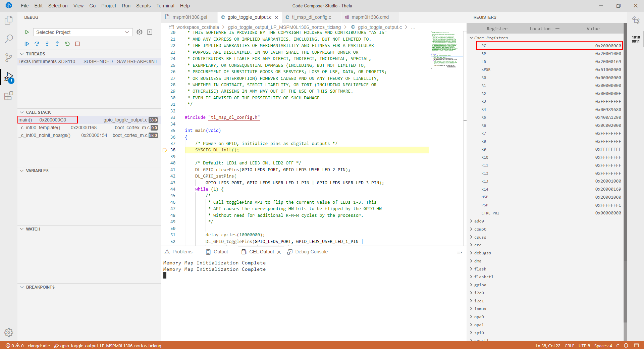Collapse the Core Registers group
This screenshot has height=349, width=644.
[x=471, y=38]
